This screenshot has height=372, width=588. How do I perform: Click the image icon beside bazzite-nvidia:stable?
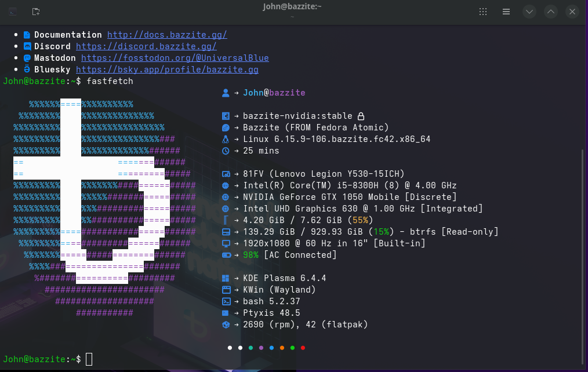226,116
